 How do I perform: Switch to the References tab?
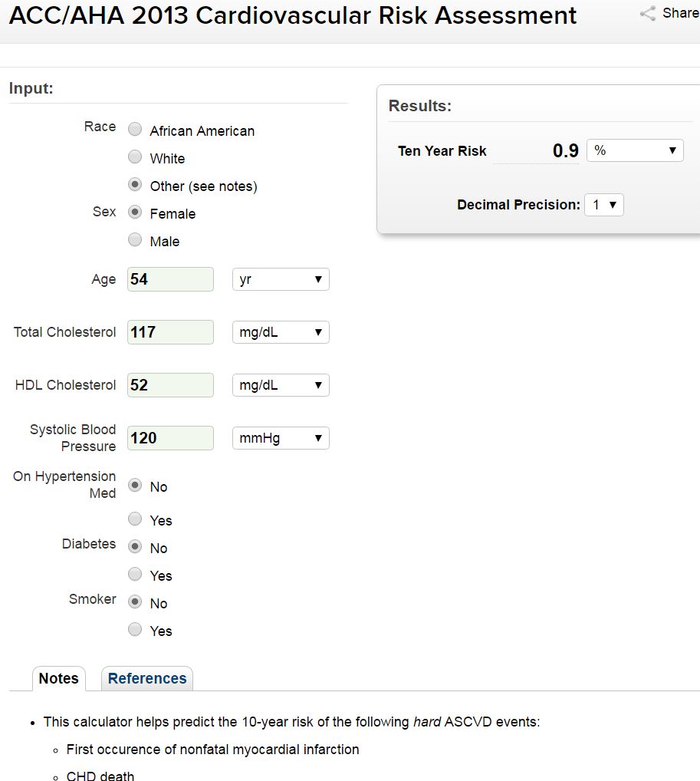click(147, 678)
